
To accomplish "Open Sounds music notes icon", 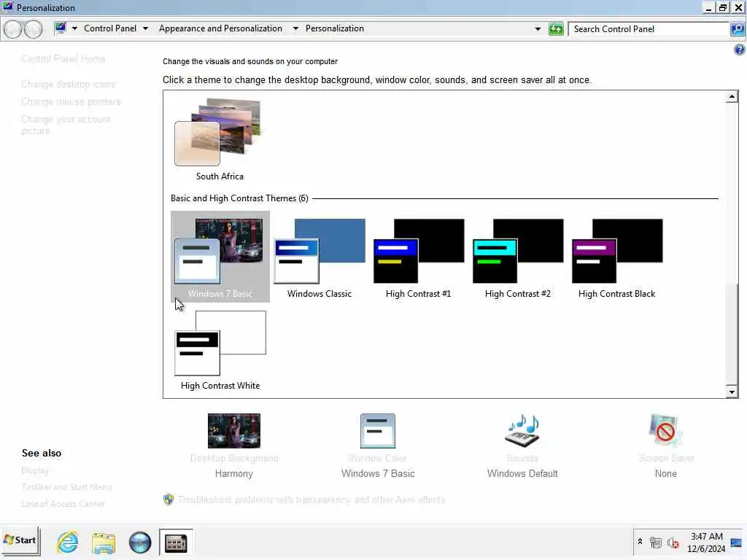I will coord(522,430).
